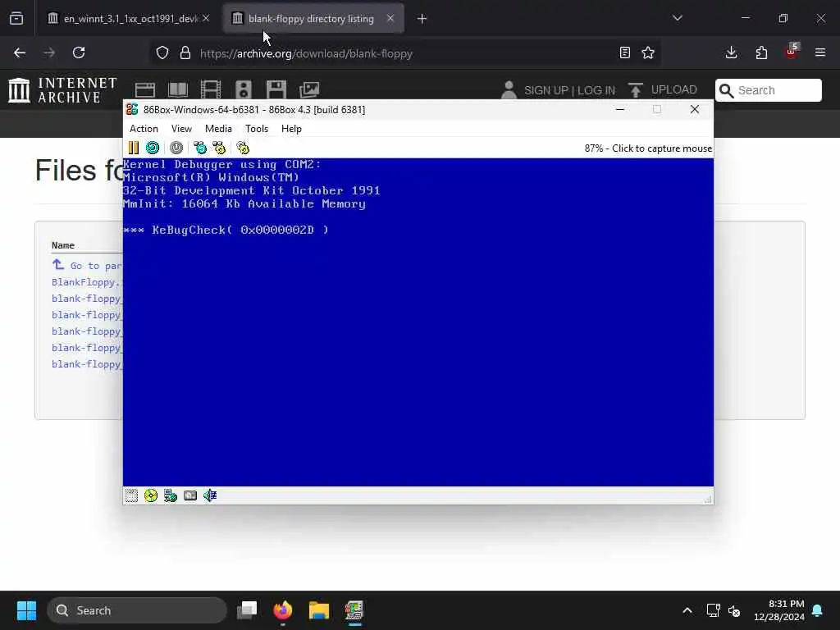The height and width of the screenshot is (630, 840).
Task: Click the UPLOAD link
Action: click(663, 90)
